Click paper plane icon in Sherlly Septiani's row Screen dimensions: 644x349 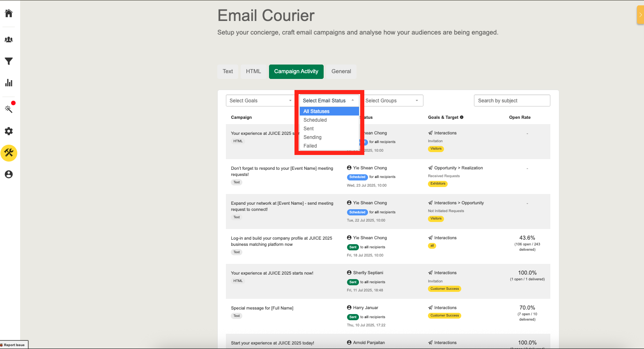coord(430,273)
